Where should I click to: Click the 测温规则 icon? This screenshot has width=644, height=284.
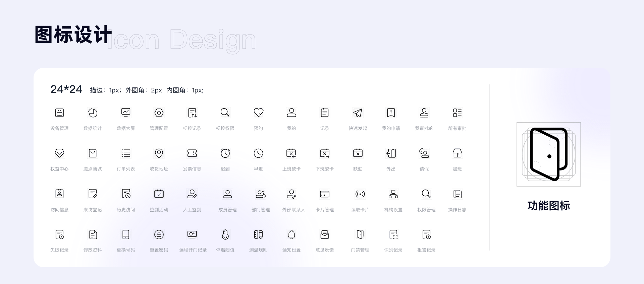[259, 234]
